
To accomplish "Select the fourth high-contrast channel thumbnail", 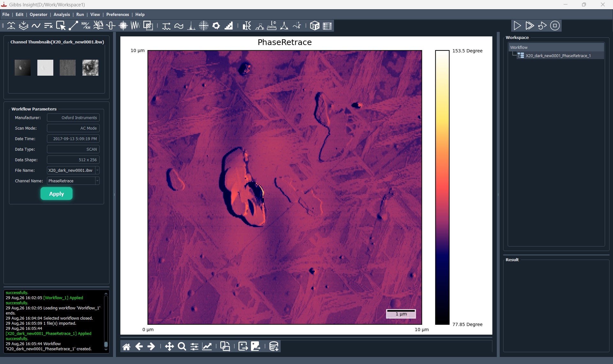I will [x=90, y=68].
